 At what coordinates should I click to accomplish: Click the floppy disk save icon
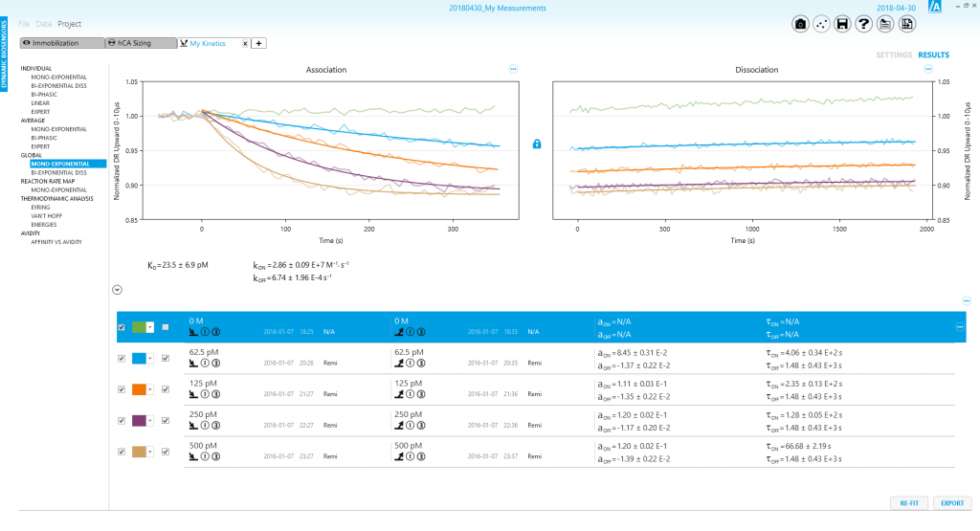[842, 24]
